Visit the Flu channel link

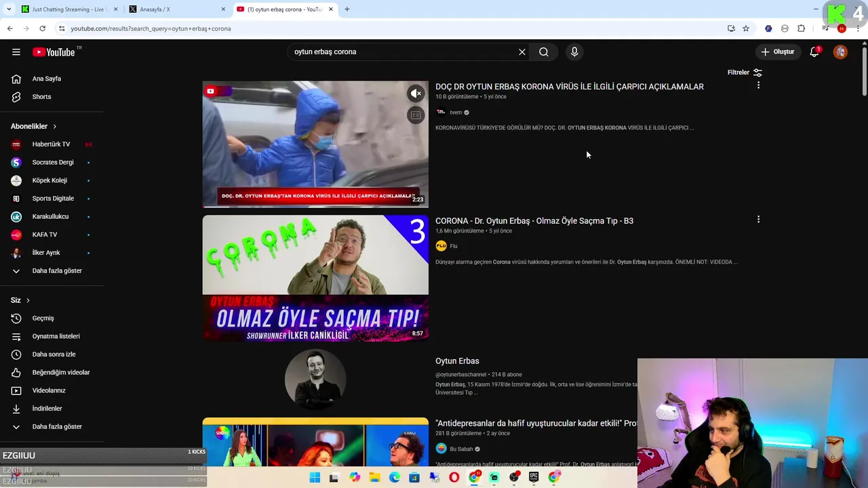click(454, 246)
